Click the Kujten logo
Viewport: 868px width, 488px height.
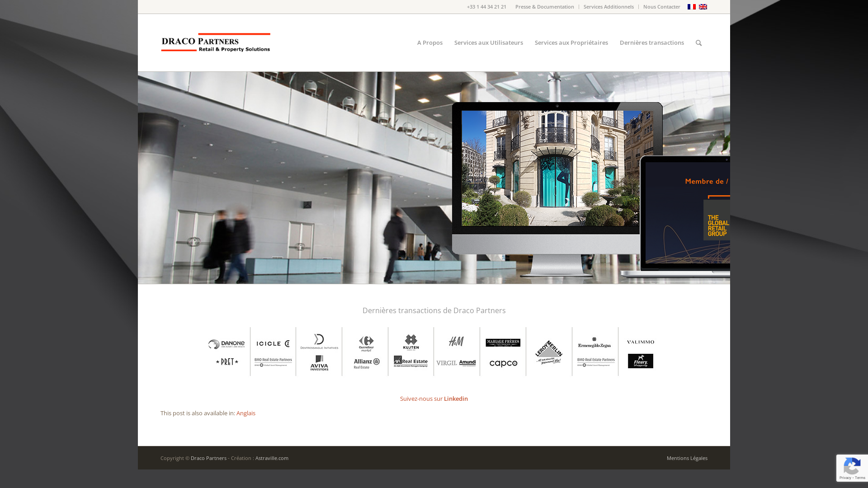click(x=411, y=343)
